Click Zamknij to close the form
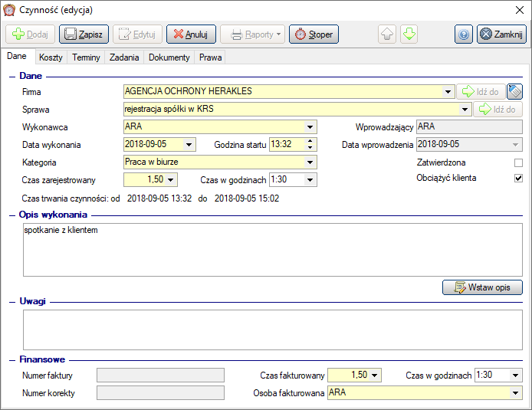 (x=501, y=34)
